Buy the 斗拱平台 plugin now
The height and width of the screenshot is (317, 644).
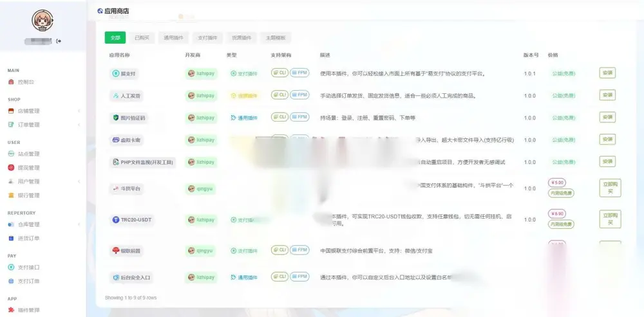[x=610, y=188]
